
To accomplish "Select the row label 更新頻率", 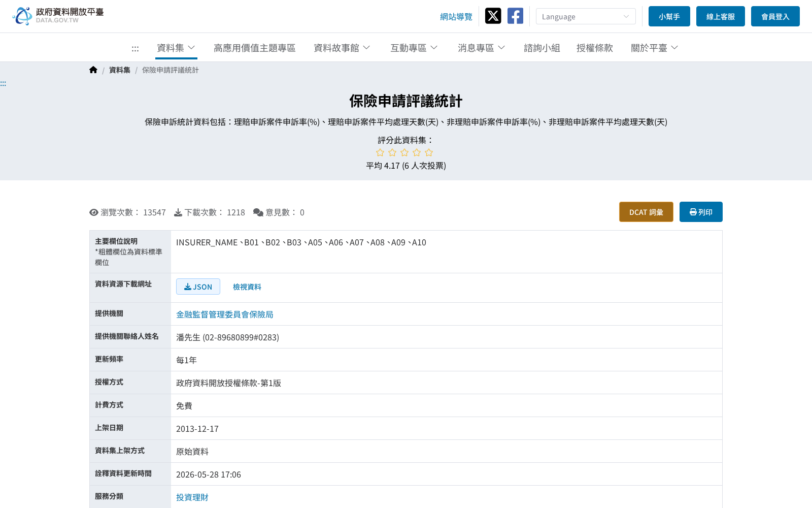I will (109, 359).
